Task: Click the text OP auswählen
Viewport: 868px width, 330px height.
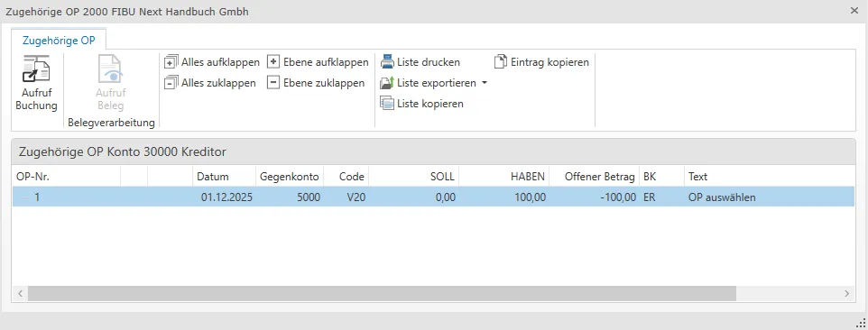Action: tap(722, 197)
